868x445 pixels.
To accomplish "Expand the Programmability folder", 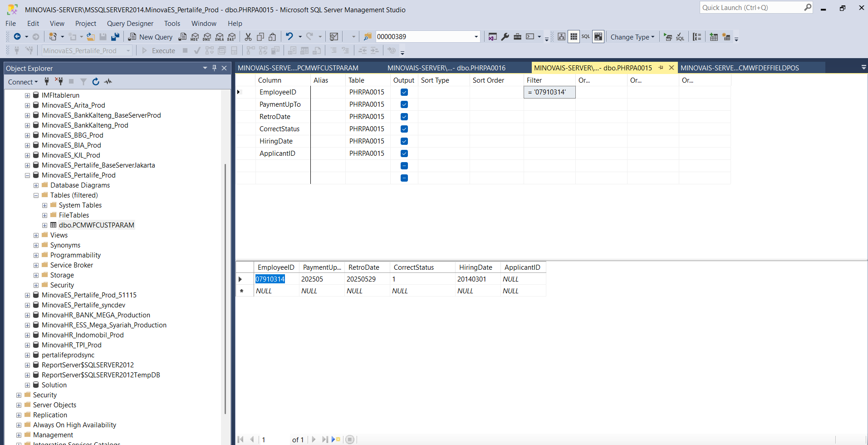I will click(x=36, y=255).
